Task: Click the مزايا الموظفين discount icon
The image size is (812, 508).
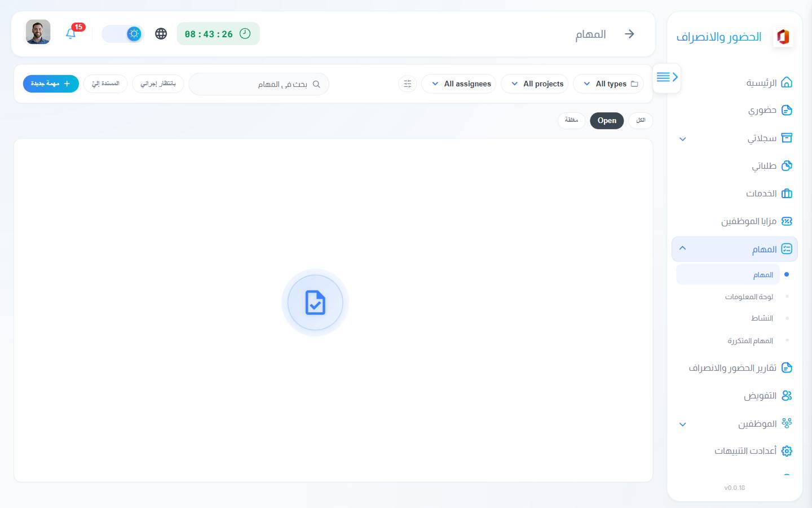Action: (x=787, y=221)
